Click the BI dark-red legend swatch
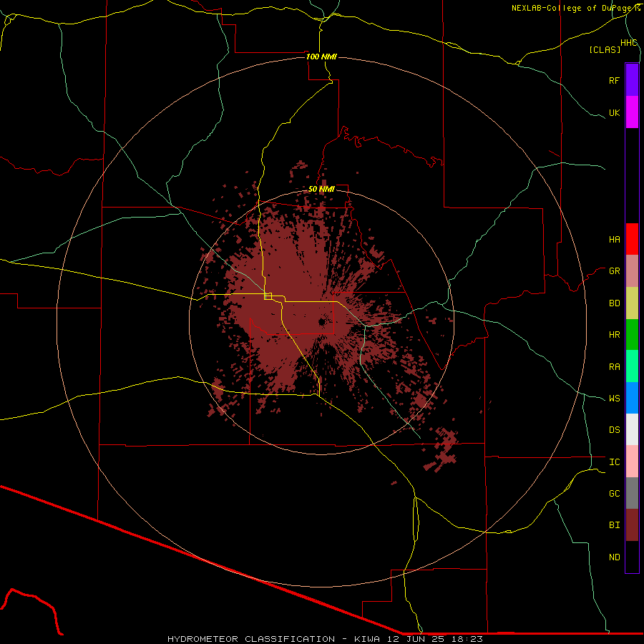 (632, 525)
